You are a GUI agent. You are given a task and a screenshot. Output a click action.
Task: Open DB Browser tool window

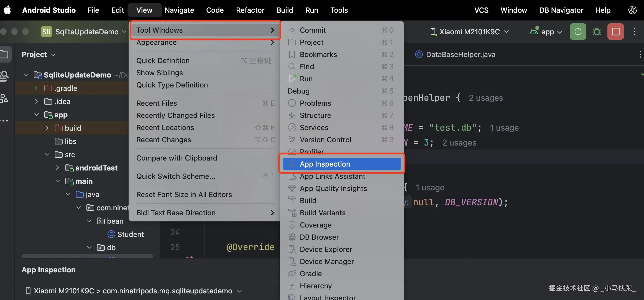319,237
